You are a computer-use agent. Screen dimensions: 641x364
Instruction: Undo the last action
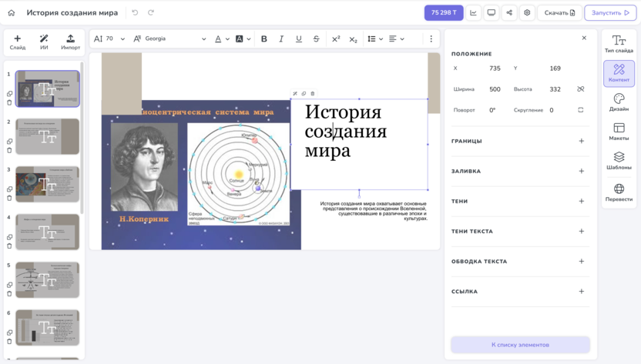click(135, 12)
